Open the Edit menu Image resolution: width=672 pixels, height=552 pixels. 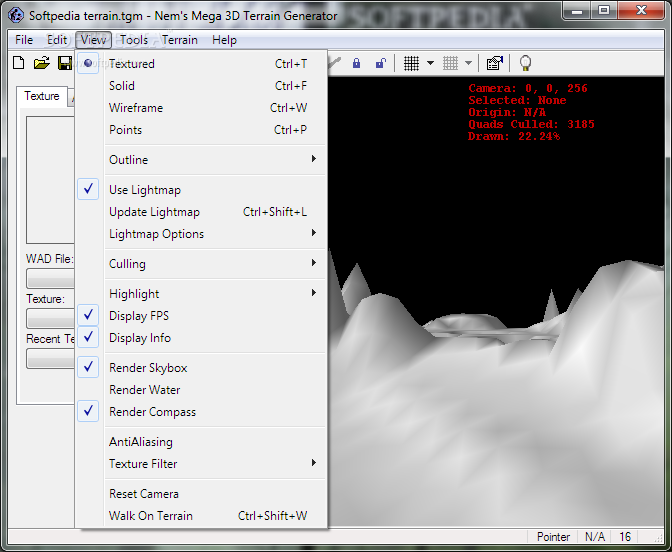tap(57, 40)
